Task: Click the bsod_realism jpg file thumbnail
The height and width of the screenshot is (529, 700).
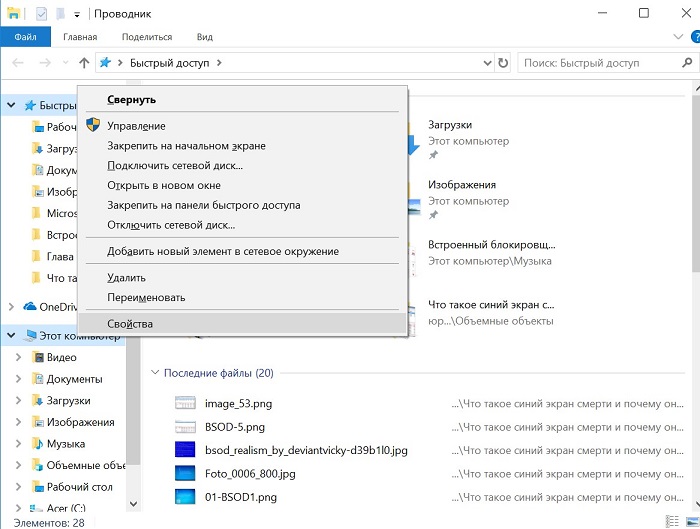Action: coord(185,450)
